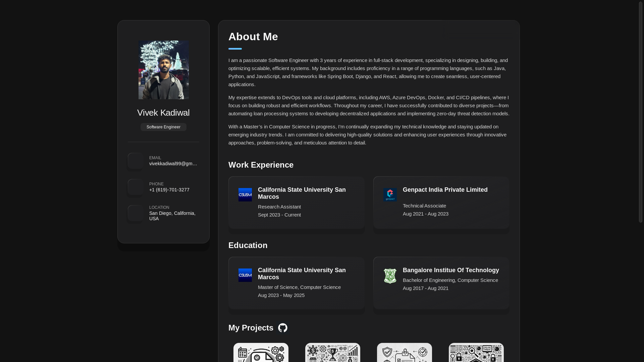
Task: Open the zero-day threat project thumbnail
Action: (476, 352)
